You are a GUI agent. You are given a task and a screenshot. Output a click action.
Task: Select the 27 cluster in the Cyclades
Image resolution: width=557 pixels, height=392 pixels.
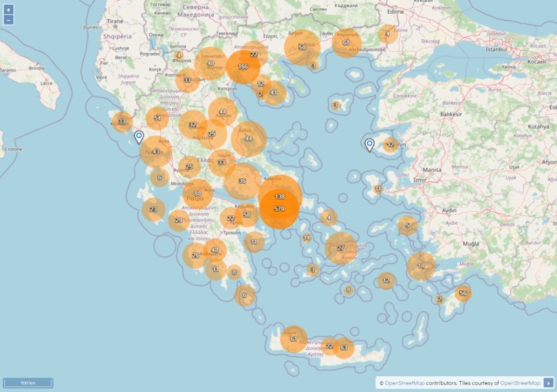pos(340,248)
